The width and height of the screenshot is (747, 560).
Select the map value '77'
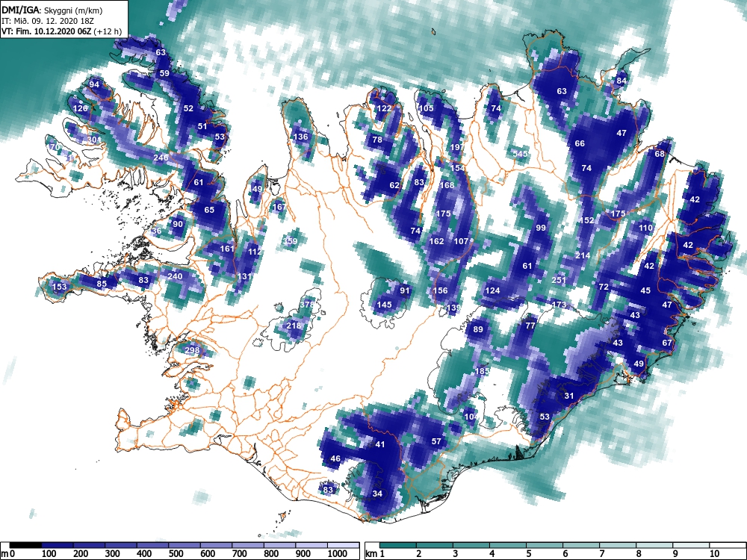coord(530,326)
